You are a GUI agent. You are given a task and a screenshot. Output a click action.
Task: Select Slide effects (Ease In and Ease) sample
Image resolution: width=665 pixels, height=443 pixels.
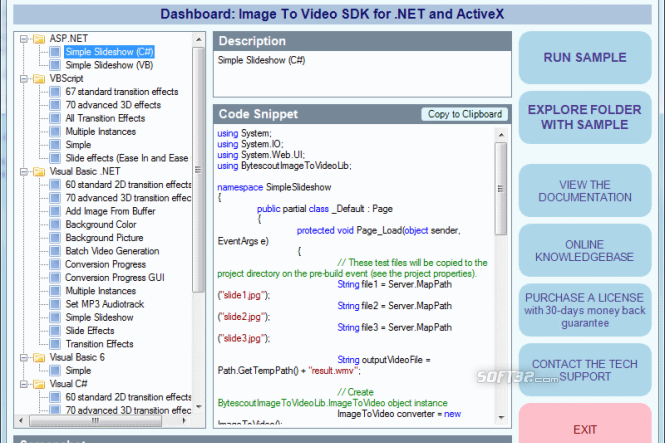(127, 158)
